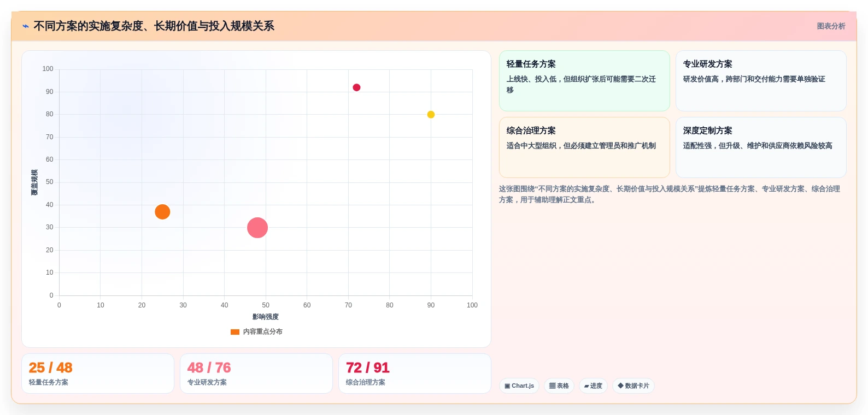Viewport: 868px width, 415px height.
Task: Click the 覆盖规模 y-axis title
Action: (34, 182)
